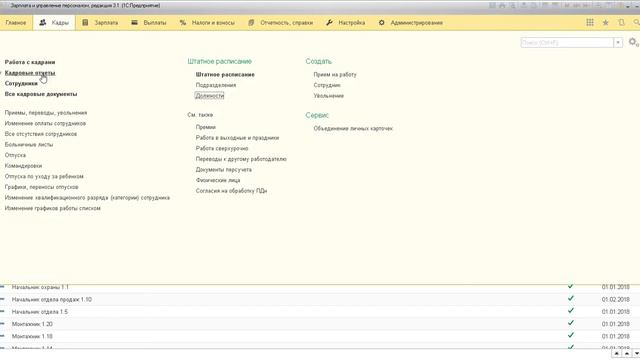Open Работа сверхурочно

pos(222,149)
